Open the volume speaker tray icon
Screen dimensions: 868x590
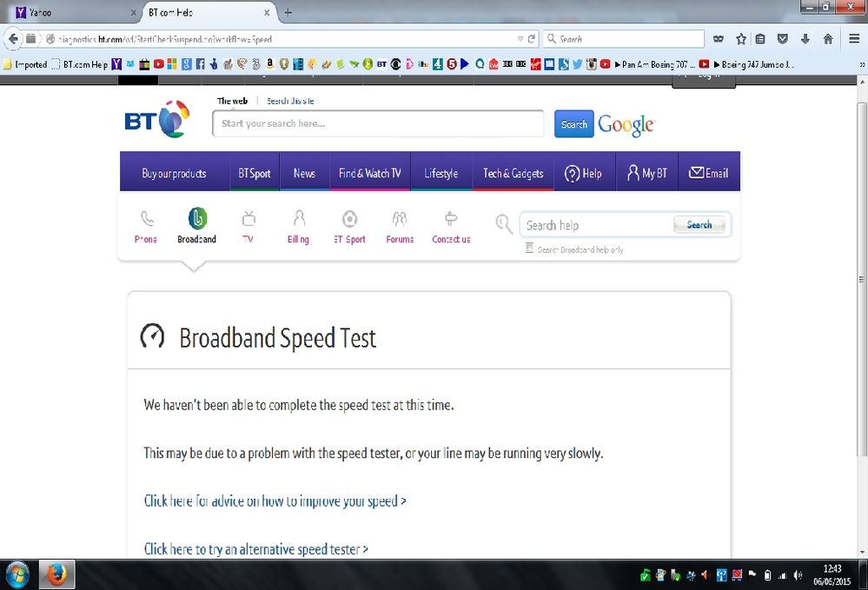click(x=798, y=575)
